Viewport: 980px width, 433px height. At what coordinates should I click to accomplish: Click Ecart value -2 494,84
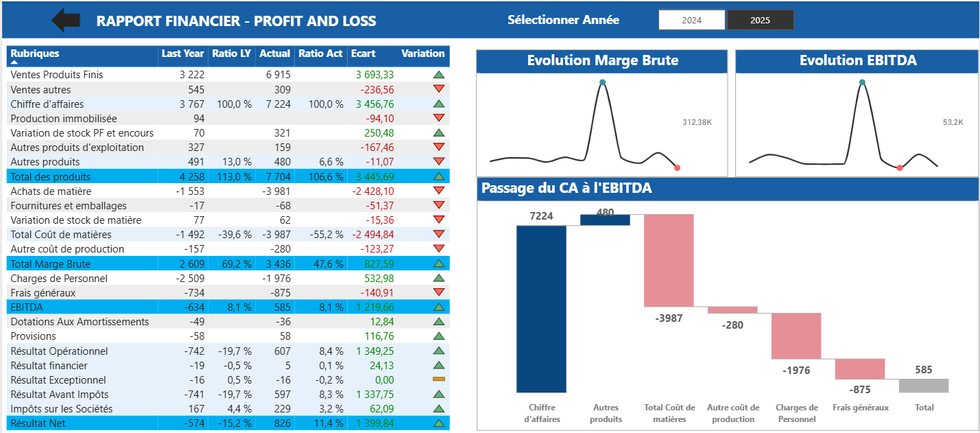[x=373, y=234]
